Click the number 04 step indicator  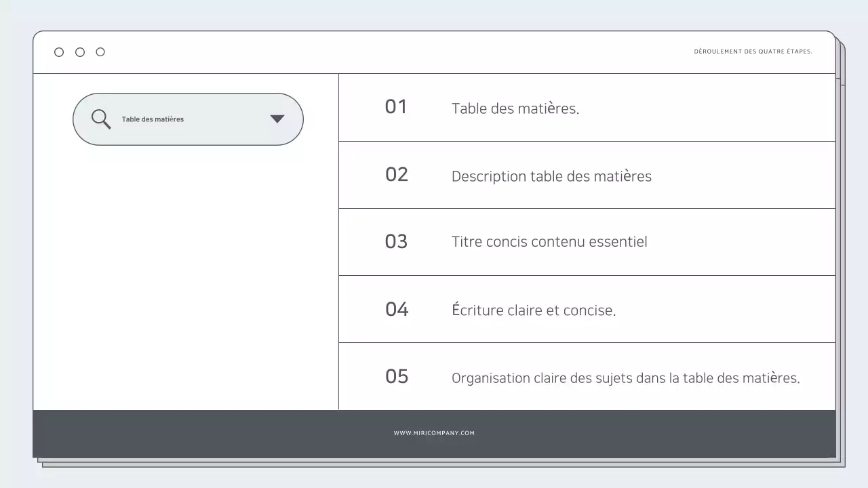coord(396,309)
